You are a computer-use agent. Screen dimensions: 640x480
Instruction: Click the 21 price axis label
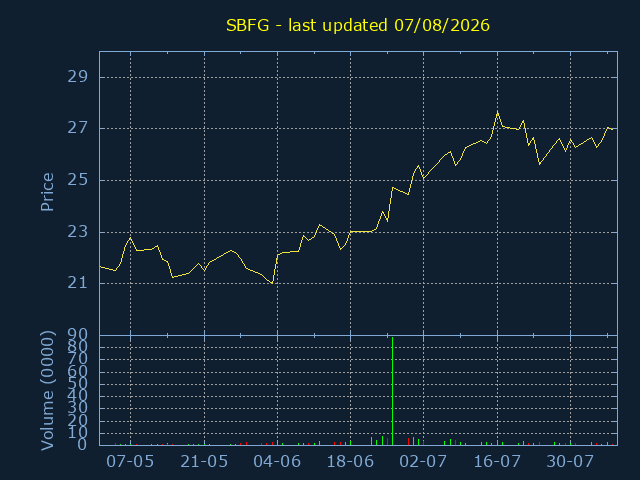pyautogui.click(x=78, y=282)
